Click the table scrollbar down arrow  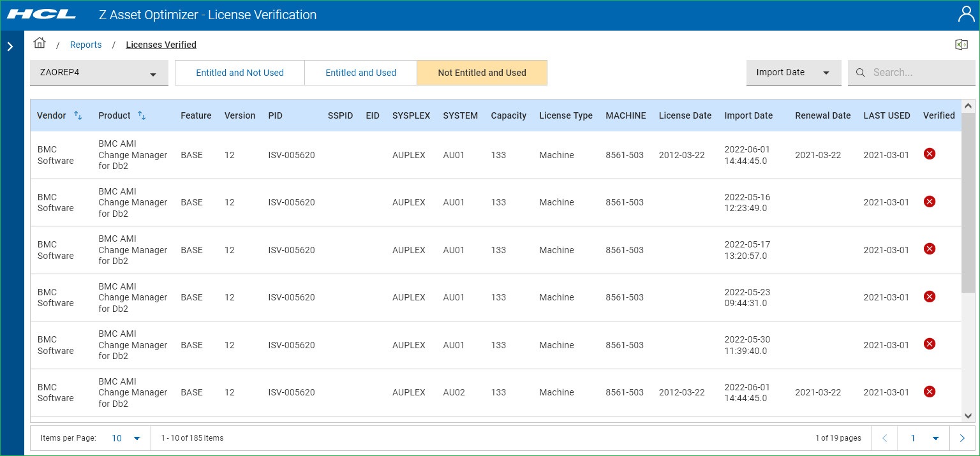pos(967,415)
